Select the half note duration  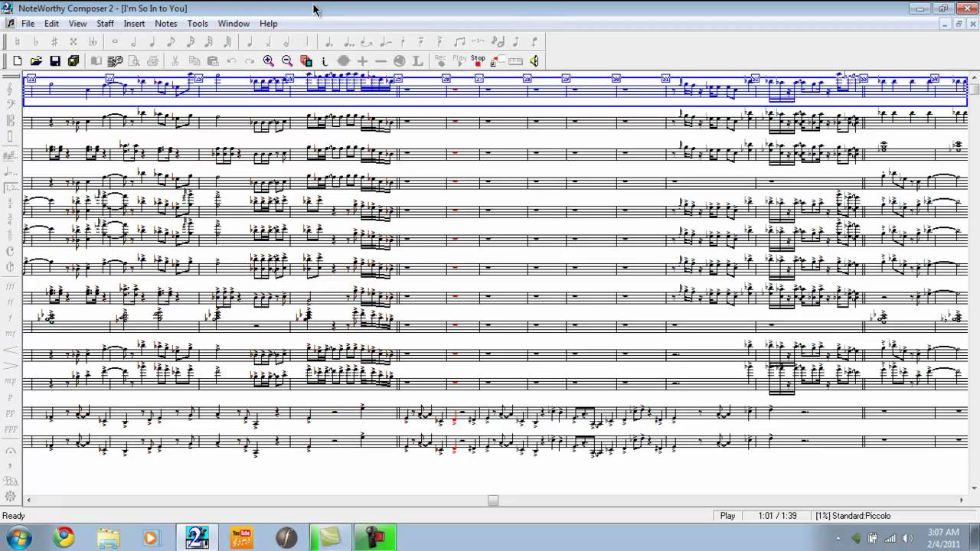point(134,42)
